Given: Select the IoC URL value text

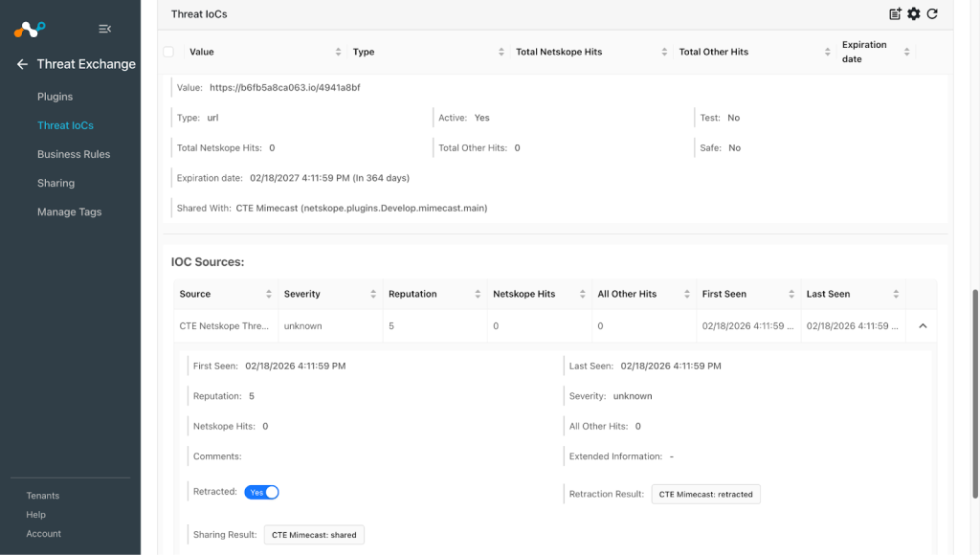Looking at the screenshot, I should (285, 87).
